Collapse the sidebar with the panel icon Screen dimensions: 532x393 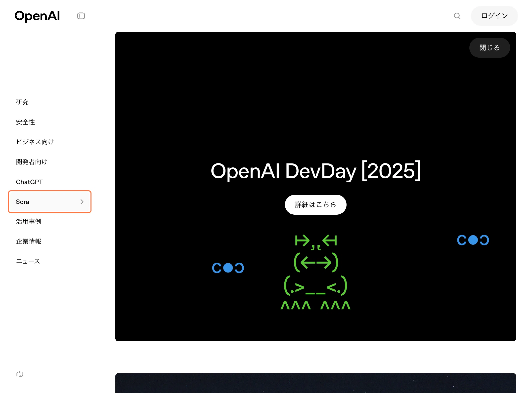coord(81,16)
